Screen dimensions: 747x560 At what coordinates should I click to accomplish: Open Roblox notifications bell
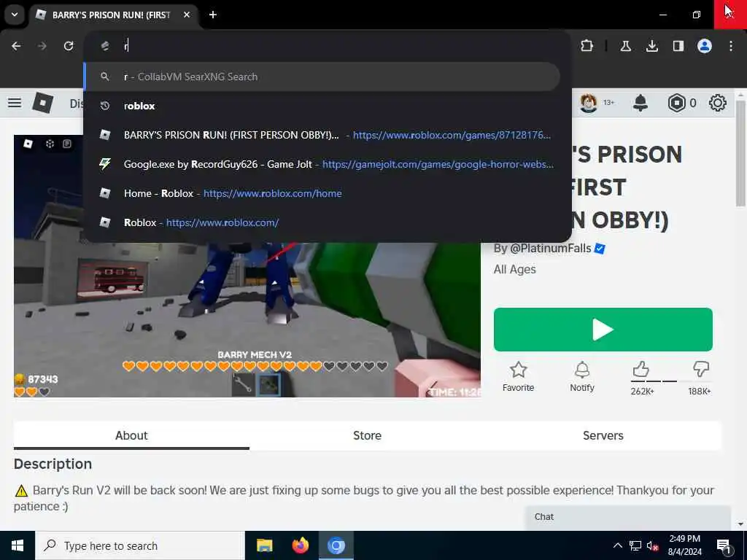coord(640,102)
